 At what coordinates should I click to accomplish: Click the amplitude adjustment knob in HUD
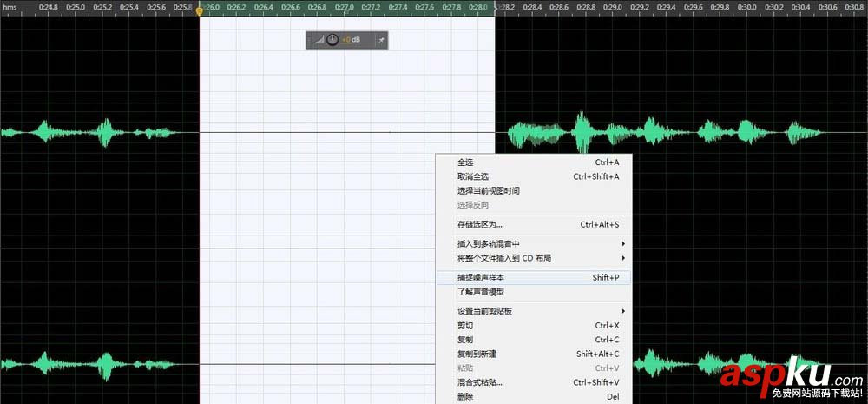[x=332, y=40]
